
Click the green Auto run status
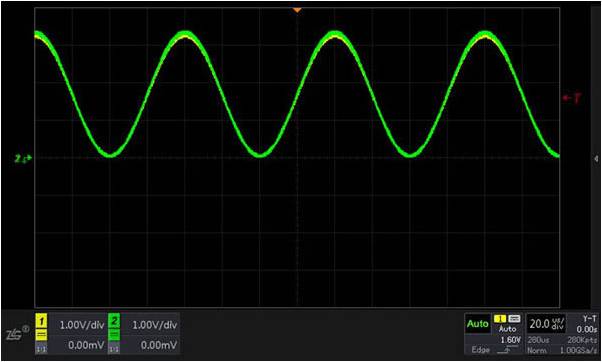click(x=477, y=324)
